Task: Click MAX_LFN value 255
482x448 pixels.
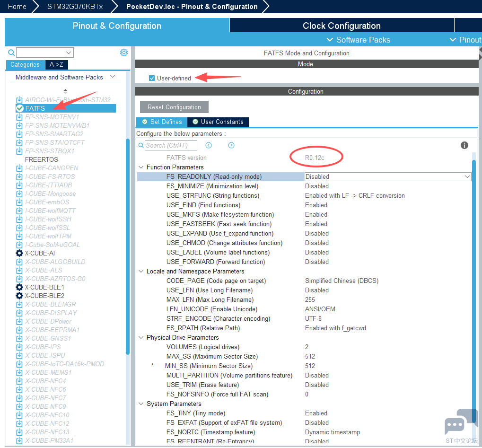Action: 310,299
